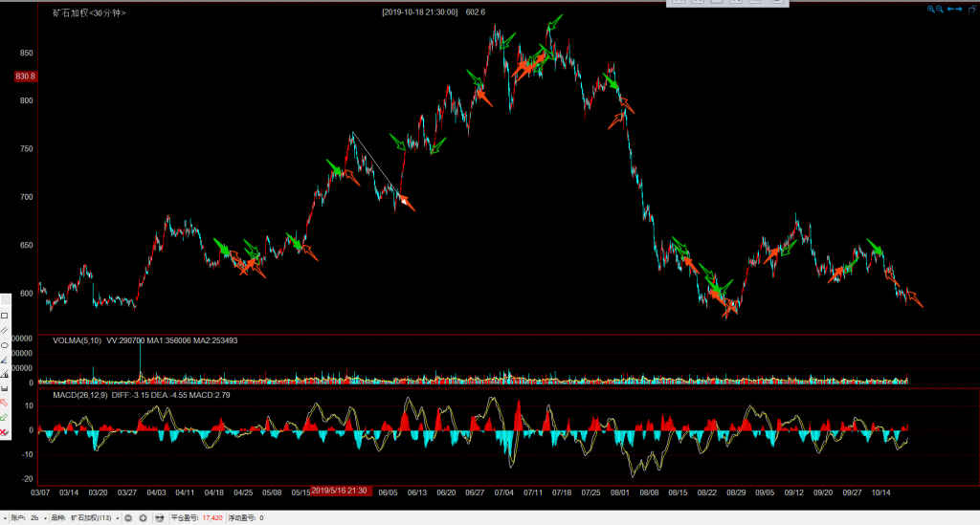Screen dimensions: 980x525
Task: Click the sunglasses face icon in status bar
Action: click(x=160, y=517)
